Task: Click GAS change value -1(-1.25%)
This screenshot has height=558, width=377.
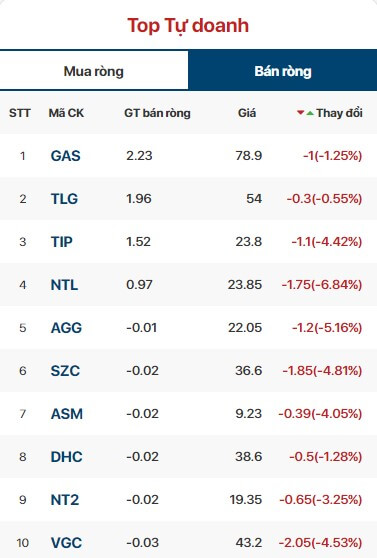Action: [x=332, y=156]
